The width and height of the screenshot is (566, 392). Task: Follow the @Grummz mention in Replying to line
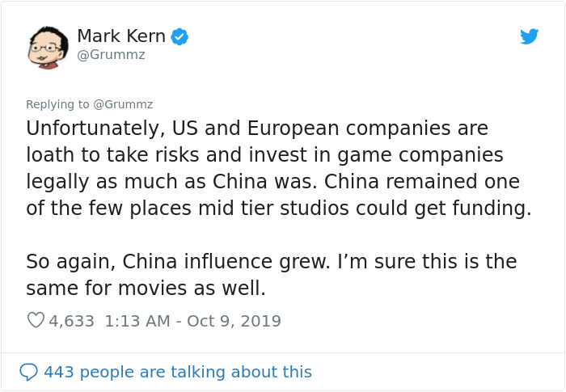coord(123,104)
